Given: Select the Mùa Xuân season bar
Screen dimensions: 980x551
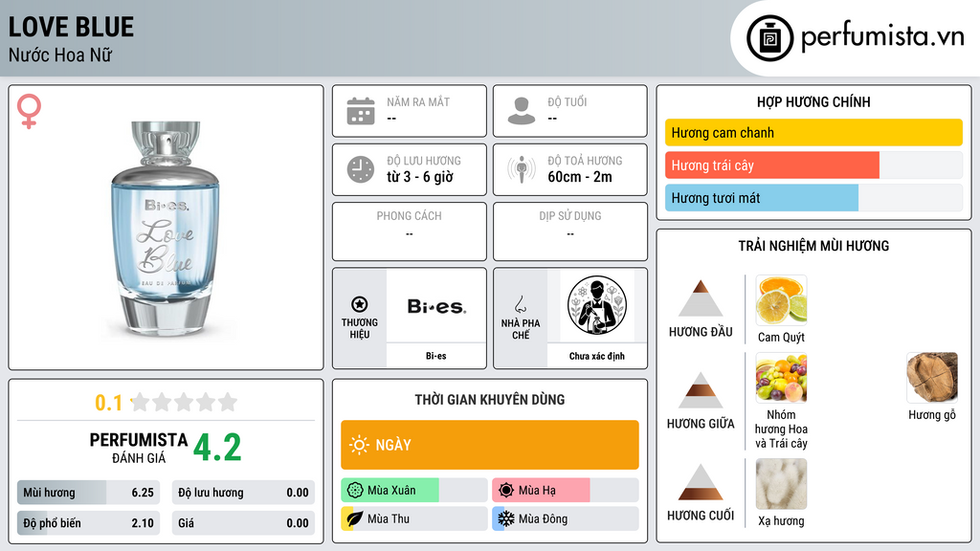Looking at the screenshot, I should [413, 490].
